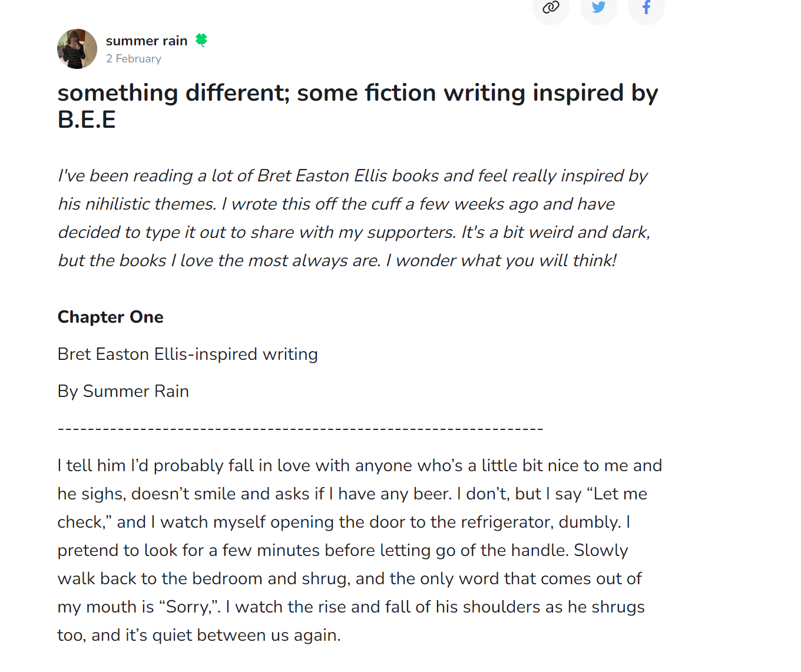Click the italic intro line starting "I've been reading"

coord(352,176)
